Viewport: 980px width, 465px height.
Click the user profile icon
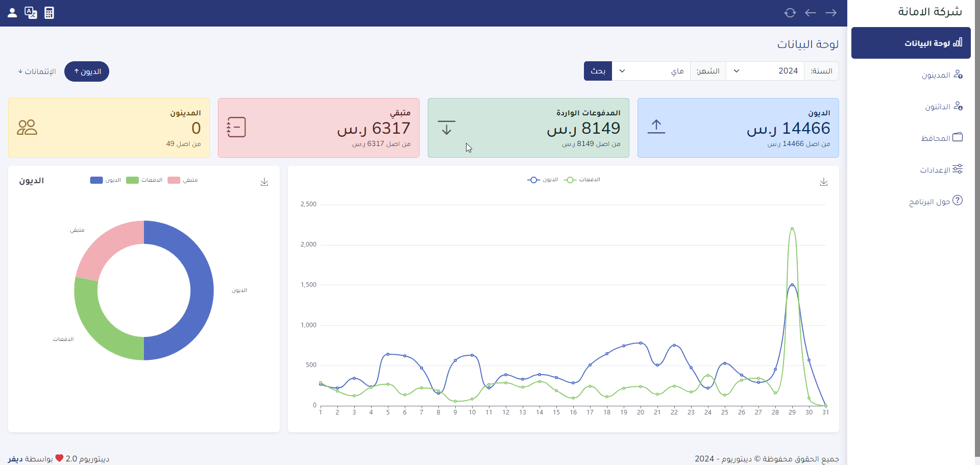coord(12,13)
